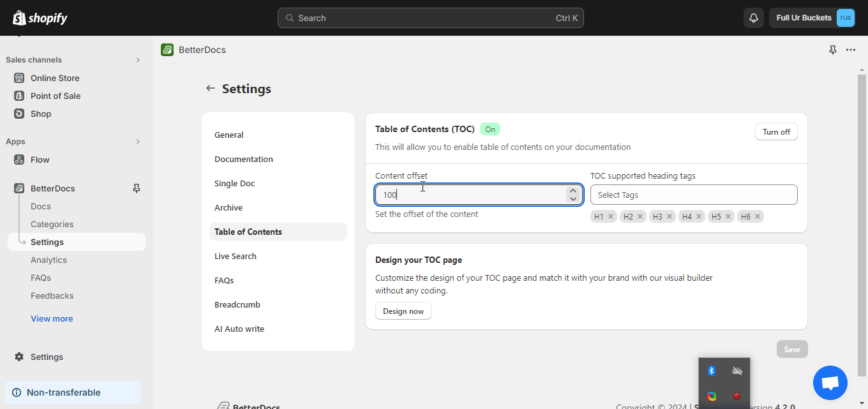This screenshot has height=409, width=868.
Task: Click the pin icon beside BetterDocs in sidebar
Action: click(x=136, y=188)
